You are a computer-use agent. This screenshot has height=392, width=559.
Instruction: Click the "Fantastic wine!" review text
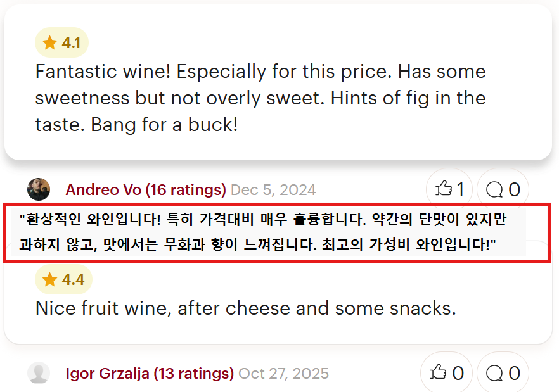coord(260,98)
